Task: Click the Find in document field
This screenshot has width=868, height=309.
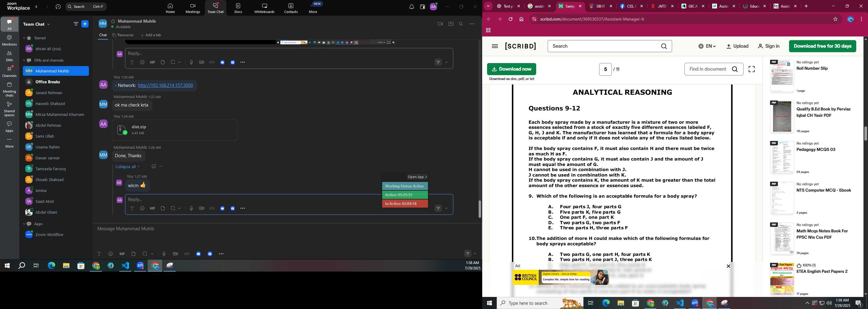Action: (714, 69)
